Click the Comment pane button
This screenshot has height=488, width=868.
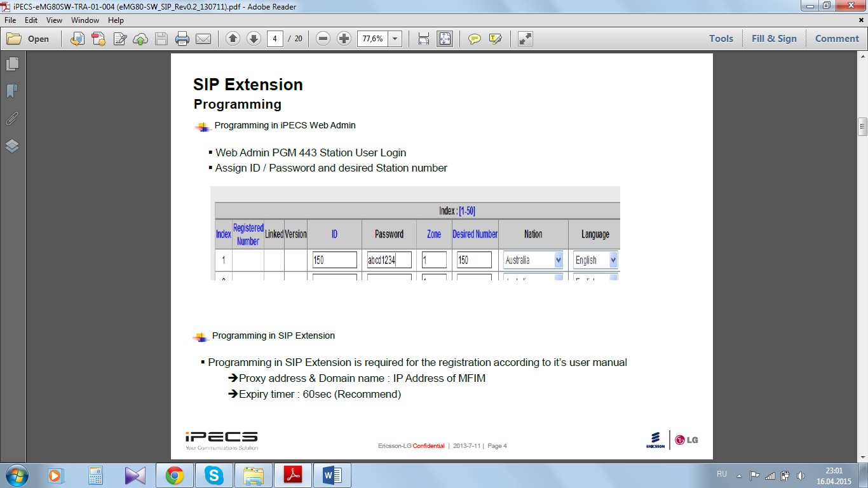click(x=837, y=39)
